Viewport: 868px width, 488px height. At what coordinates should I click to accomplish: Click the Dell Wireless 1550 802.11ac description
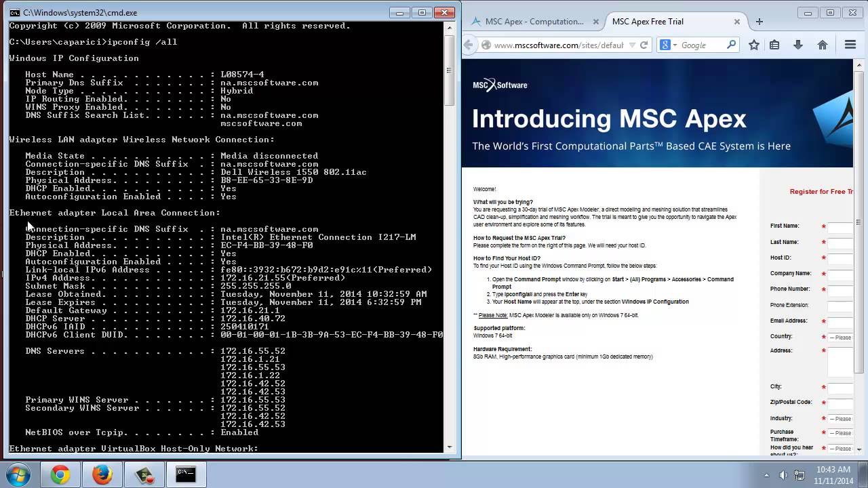[x=294, y=172]
